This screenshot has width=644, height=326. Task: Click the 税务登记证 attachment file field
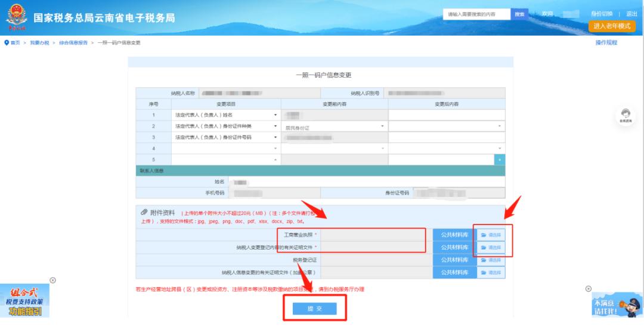[x=376, y=260]
